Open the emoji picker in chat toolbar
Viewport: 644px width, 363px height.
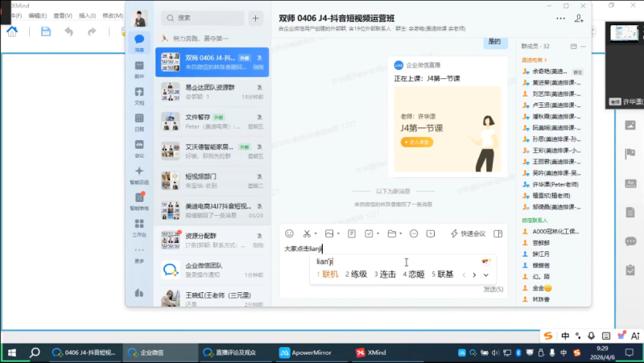tap(289, 233)
